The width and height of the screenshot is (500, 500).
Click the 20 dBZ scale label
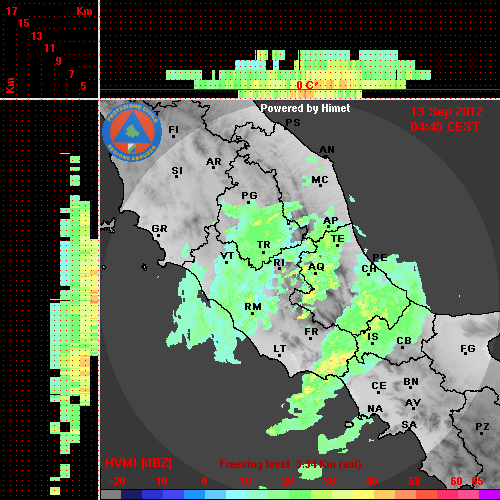pos(287,481)
